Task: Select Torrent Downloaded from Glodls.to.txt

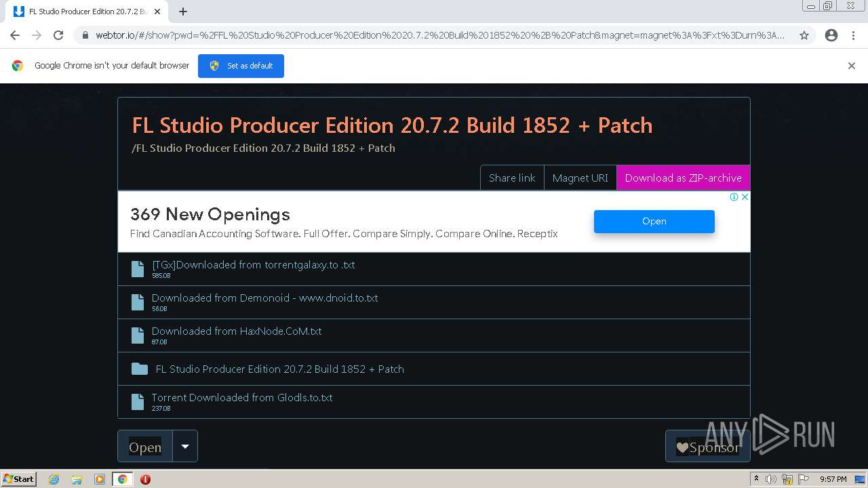Action: 434,402
